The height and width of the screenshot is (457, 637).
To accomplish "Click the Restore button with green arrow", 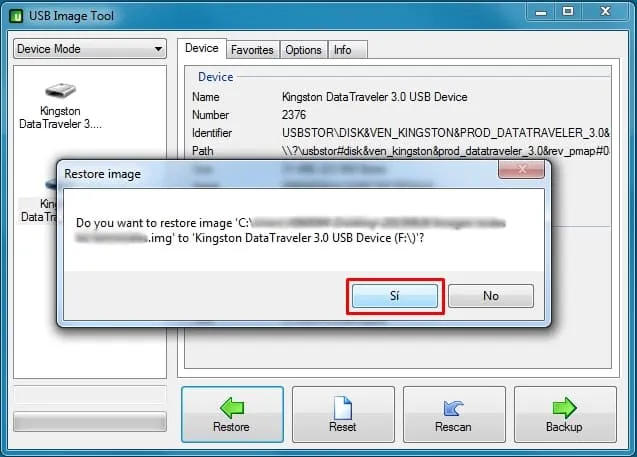I will (x=232, y=414).
